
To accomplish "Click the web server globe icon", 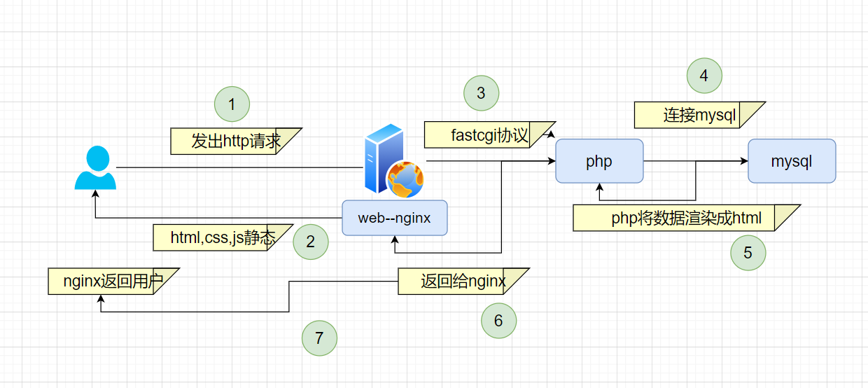I will click(393, 160).
